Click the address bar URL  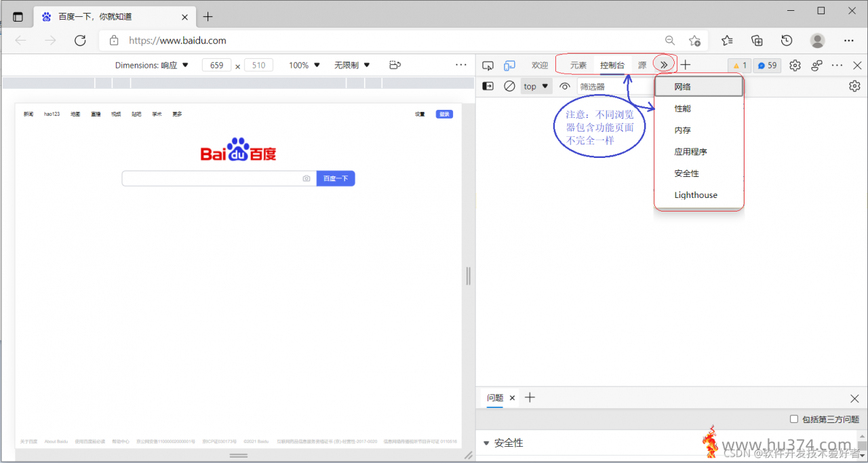point(178,40)
